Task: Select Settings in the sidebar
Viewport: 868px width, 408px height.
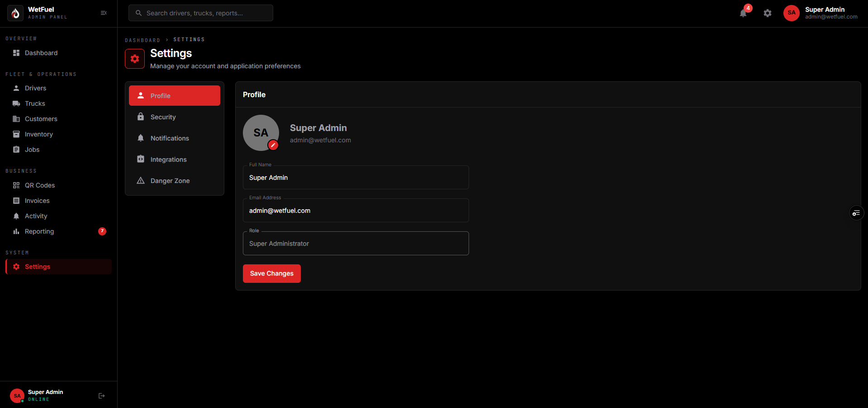Action: [x=58, y=267]
